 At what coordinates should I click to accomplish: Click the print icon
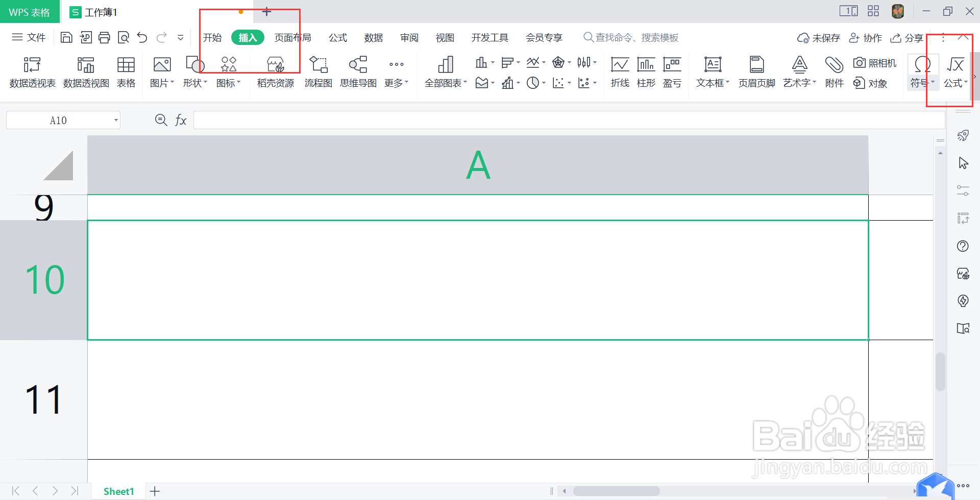pyautogui.click(x=104, y=37)
